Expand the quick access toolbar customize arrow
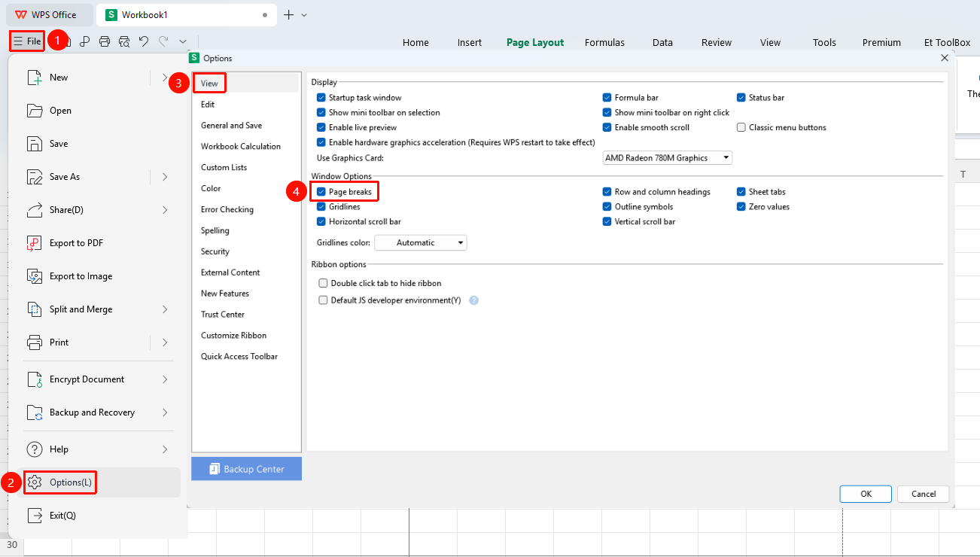 183,41
